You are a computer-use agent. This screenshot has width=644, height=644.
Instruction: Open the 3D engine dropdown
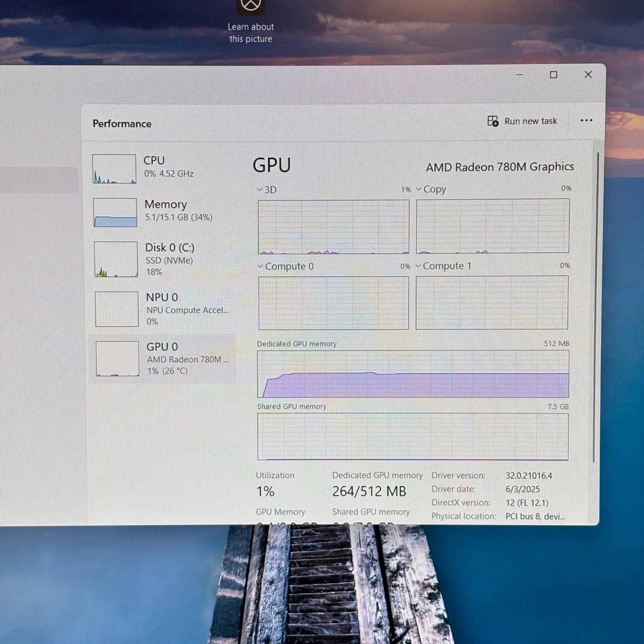coord(267,189)
